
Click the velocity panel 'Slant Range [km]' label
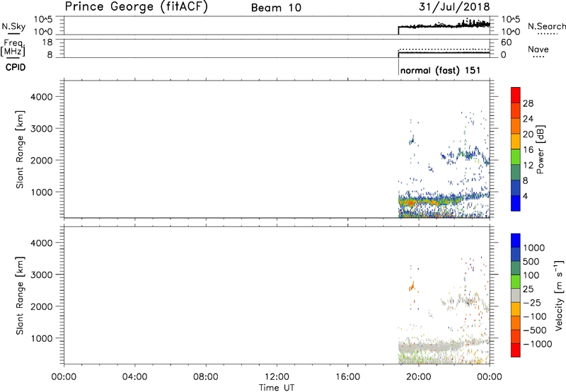pos(20,296)
